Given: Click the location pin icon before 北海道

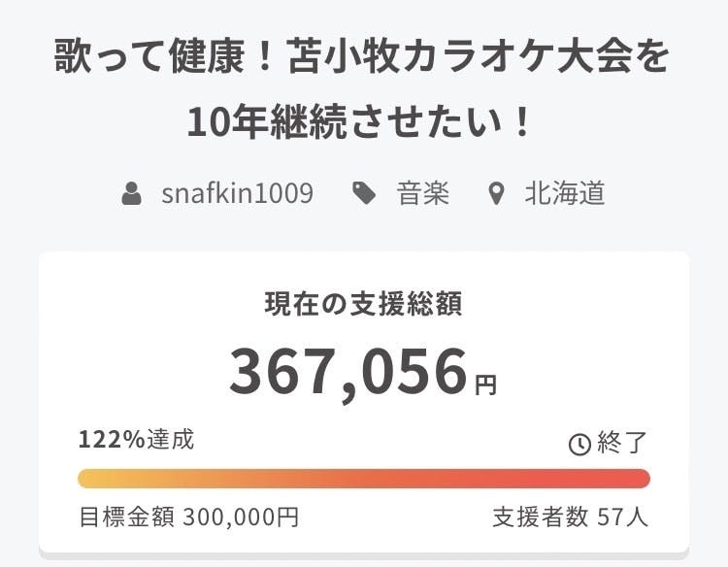Looking at the screenshot, I should click(x=497, y=193).
